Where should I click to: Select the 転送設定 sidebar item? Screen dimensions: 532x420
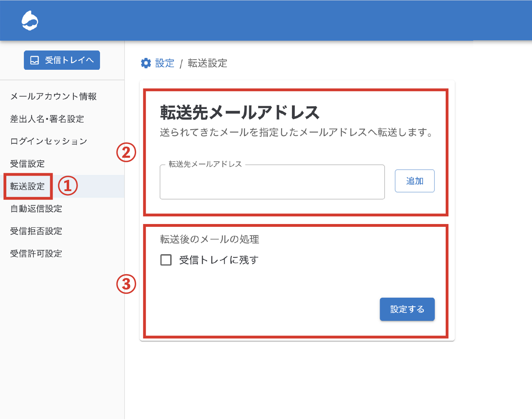click(x=27, y=186)
